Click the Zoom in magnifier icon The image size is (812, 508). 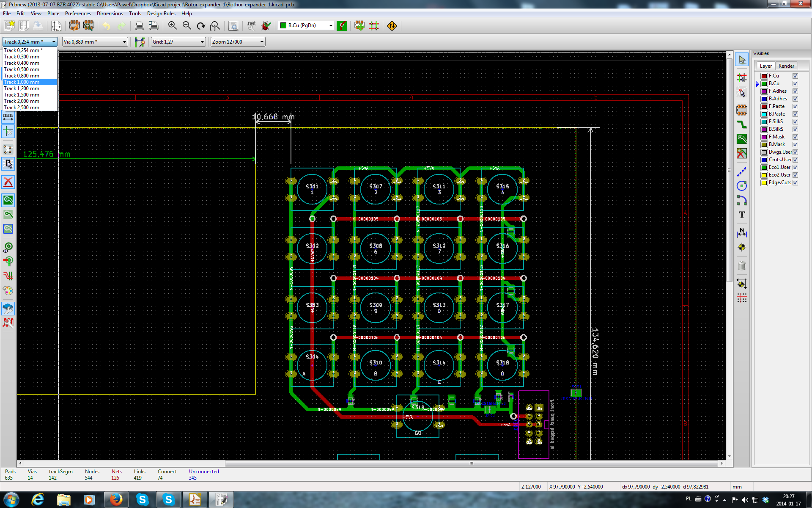tap(172, 26)
